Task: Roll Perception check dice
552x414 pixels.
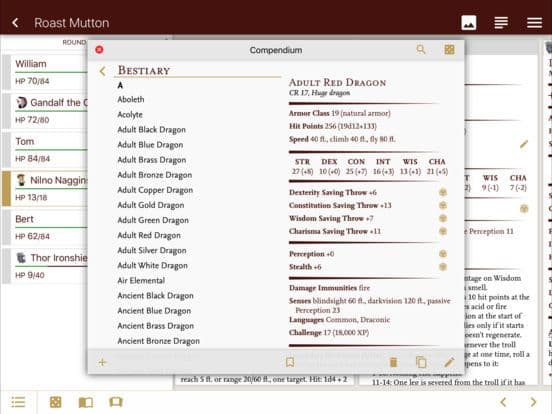Action: (x=443, y=254)
